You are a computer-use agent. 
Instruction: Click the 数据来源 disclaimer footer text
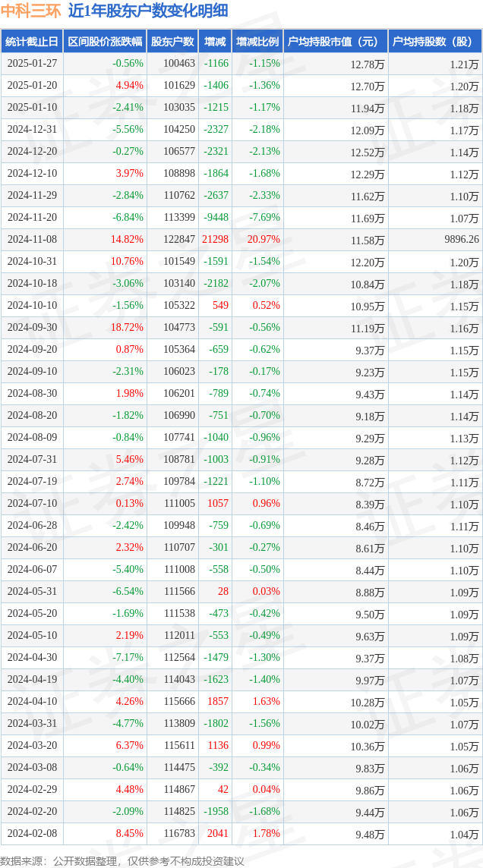pyautogui.click(x=122, y=860)
